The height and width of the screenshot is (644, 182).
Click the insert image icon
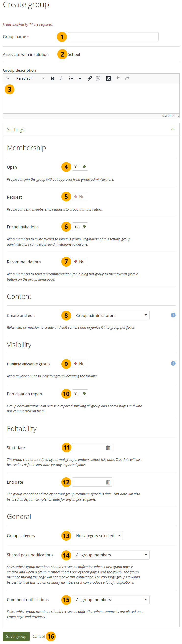108,79
